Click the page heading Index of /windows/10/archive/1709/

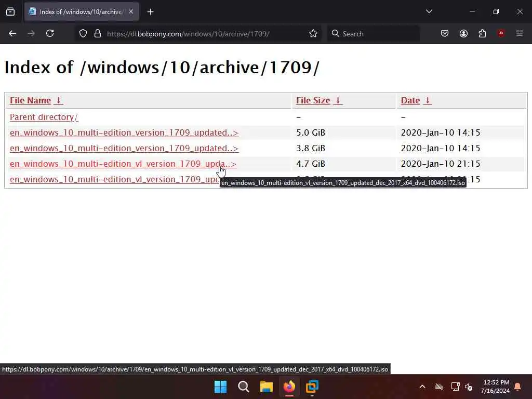click(162, 67)
